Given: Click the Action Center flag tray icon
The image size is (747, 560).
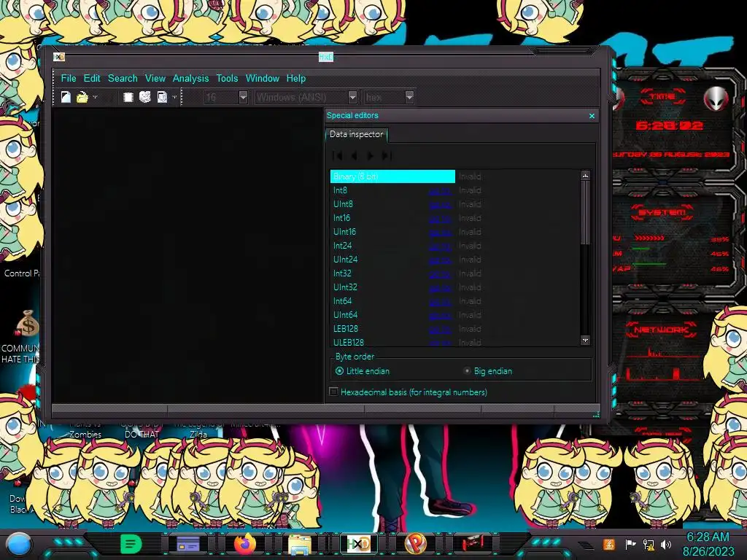Looking at the screenshot, I should point(630,544).
